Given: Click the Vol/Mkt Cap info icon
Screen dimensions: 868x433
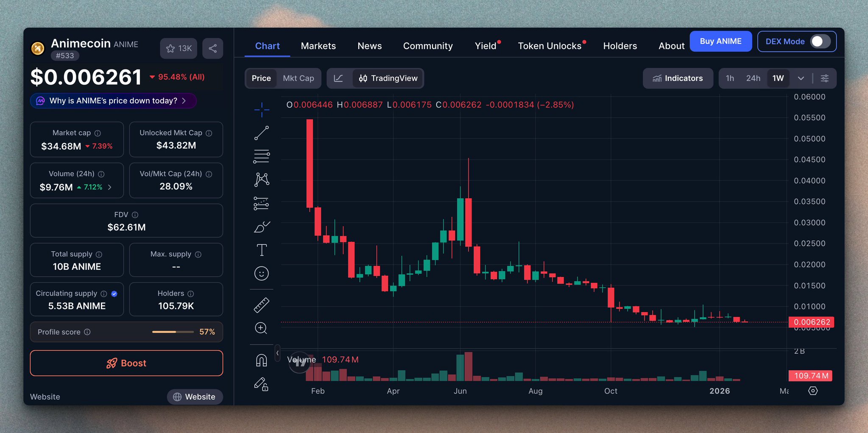Looking at the screenshot, I should click(209, 174).
